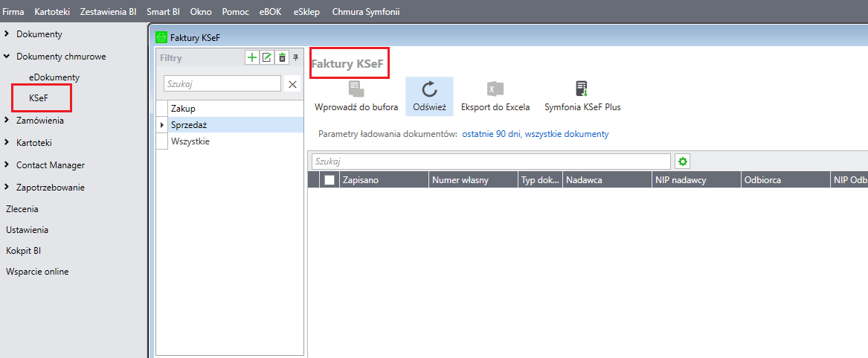The height and width of the screenshot is (358, 868).
Task: Click Wprowadź do bufora toolbar icon
Action: pos(356,90)
